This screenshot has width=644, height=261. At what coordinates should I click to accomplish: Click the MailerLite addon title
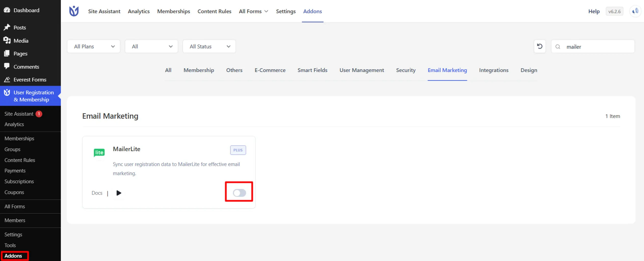pos(127,149)
